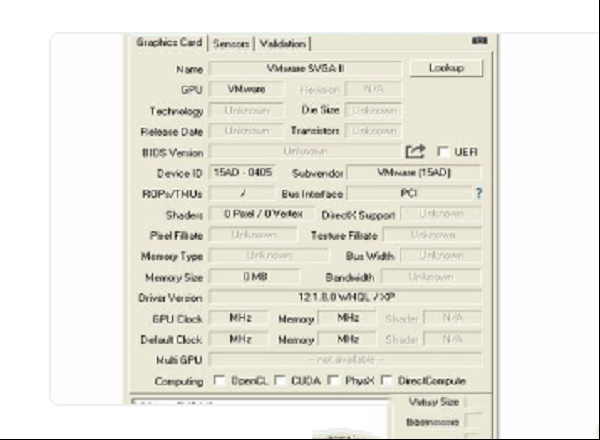The image size is (600, 440).
Task: Click the Default Clock row Shader N/A field
Action: click(x=453, y=339)
